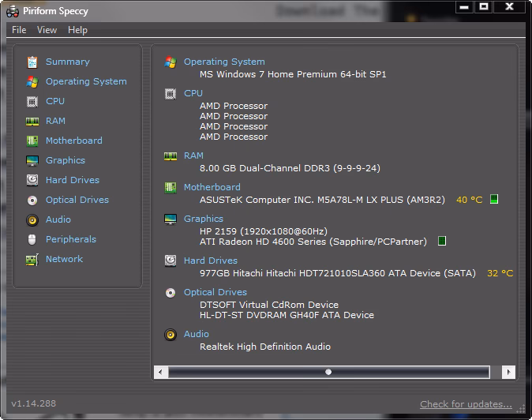
Task: Click the Audio heading link in summary
Action: [x=197, y=334]
